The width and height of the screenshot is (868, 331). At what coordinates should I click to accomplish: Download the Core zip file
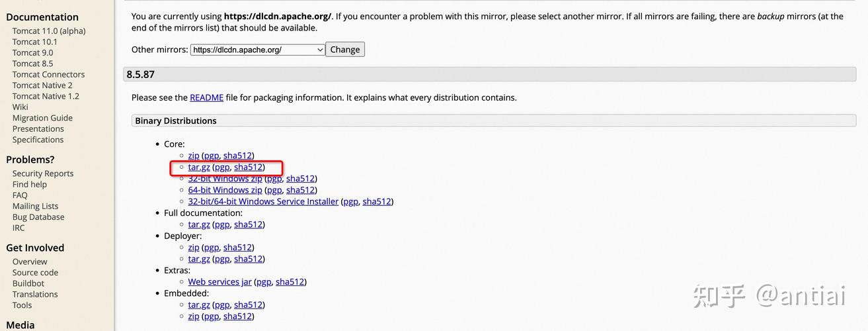point(193,156)
